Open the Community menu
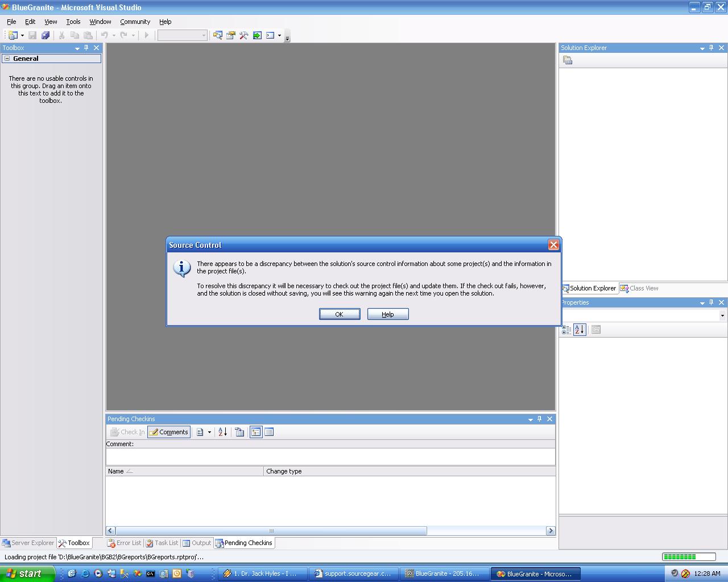Image resolution: width=728 pixels, height=582 pixels. pyautogui.click(x=135, y=22)
